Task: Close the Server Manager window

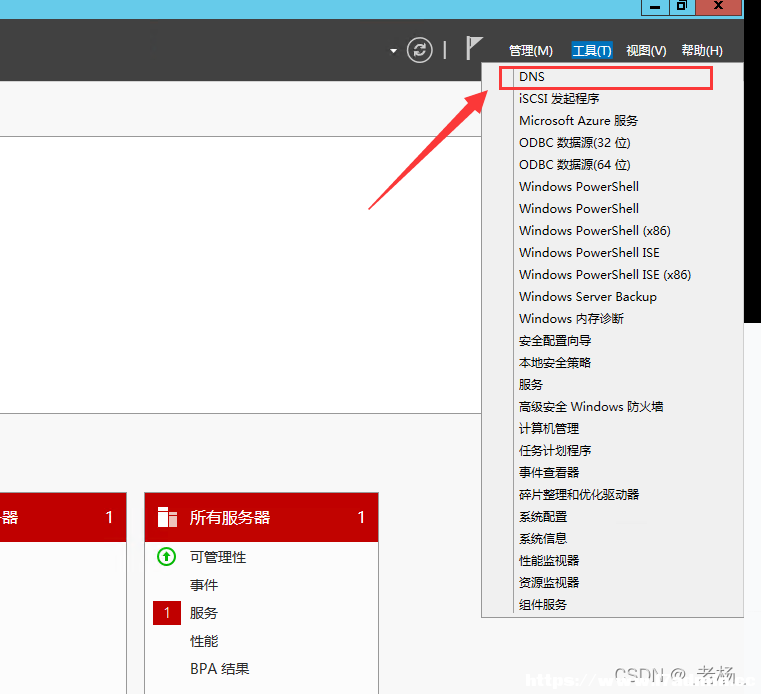Action: click(x=718, y=6)
